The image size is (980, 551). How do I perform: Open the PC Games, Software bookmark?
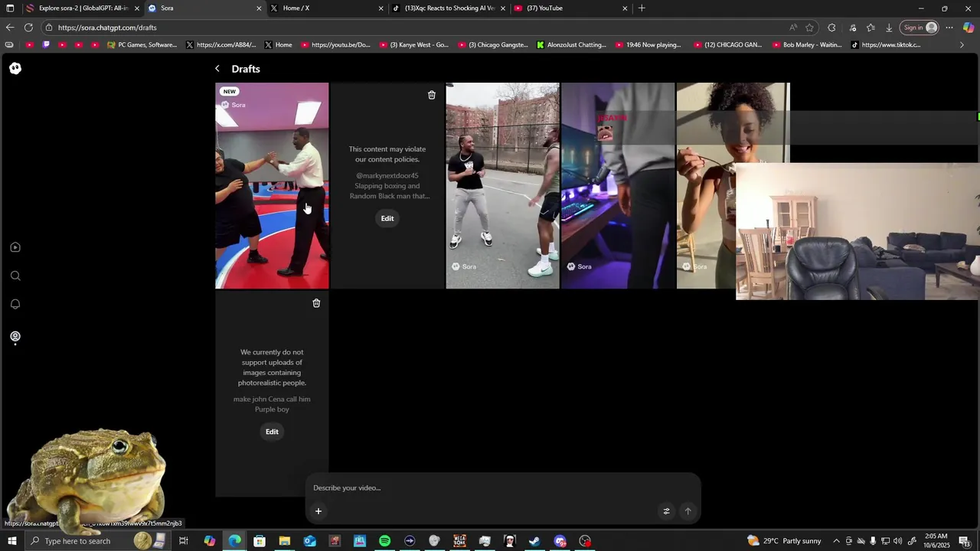(x=142, y=45)
